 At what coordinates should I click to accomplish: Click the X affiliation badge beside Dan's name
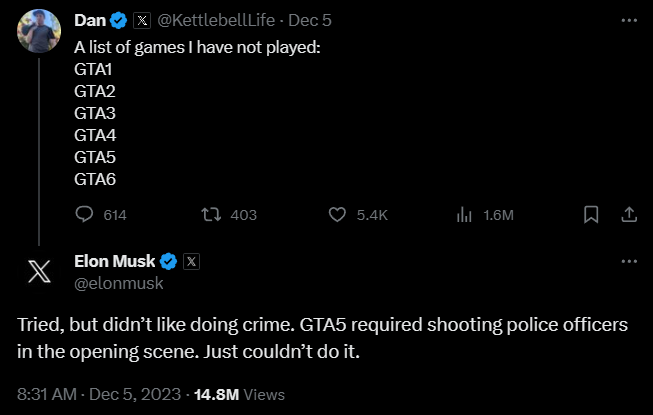(x=143, y=19)
